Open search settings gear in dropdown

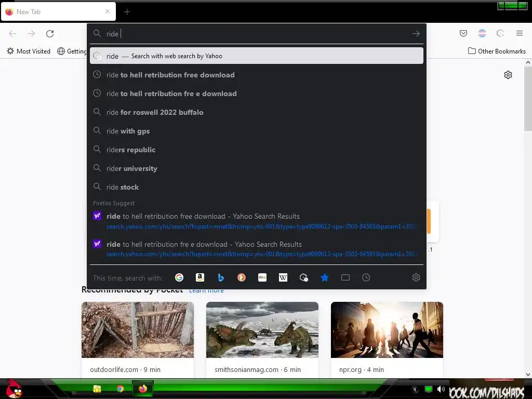[x=416, y=277]
